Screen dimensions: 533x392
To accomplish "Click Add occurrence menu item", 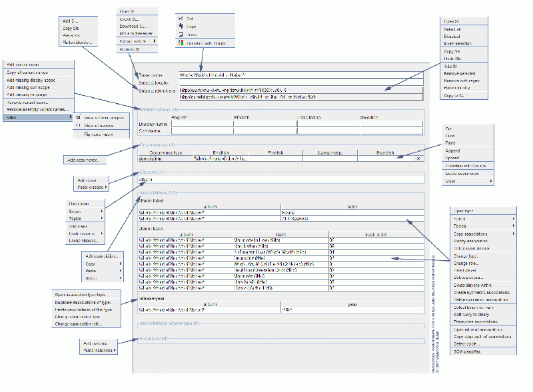I will (x=84, y=160).
